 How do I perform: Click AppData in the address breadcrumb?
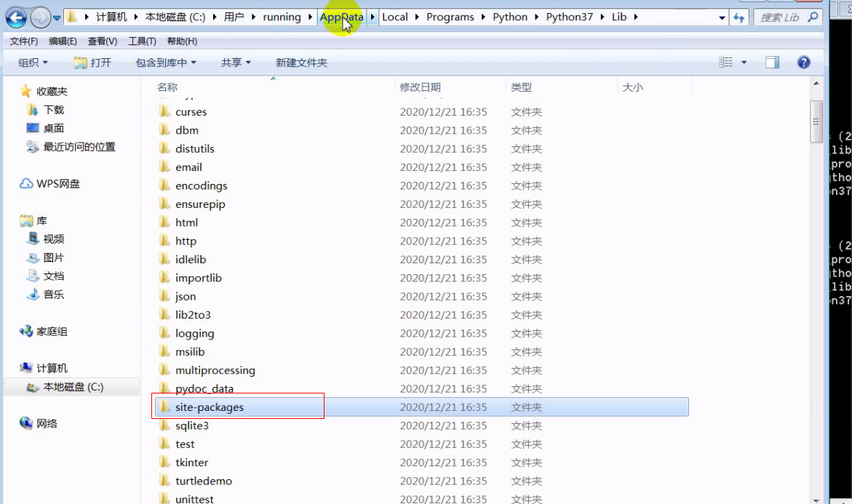coord(341,17)
